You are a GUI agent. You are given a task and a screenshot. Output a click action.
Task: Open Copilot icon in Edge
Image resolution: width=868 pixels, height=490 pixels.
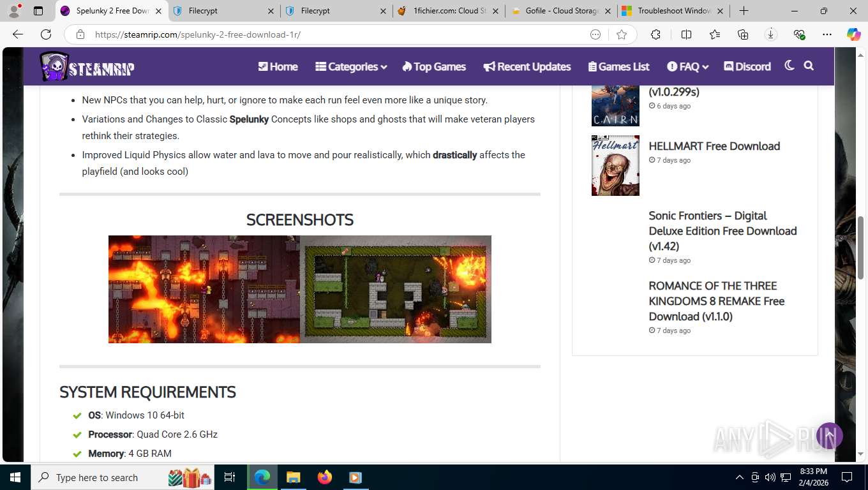[x=854, y=34]
